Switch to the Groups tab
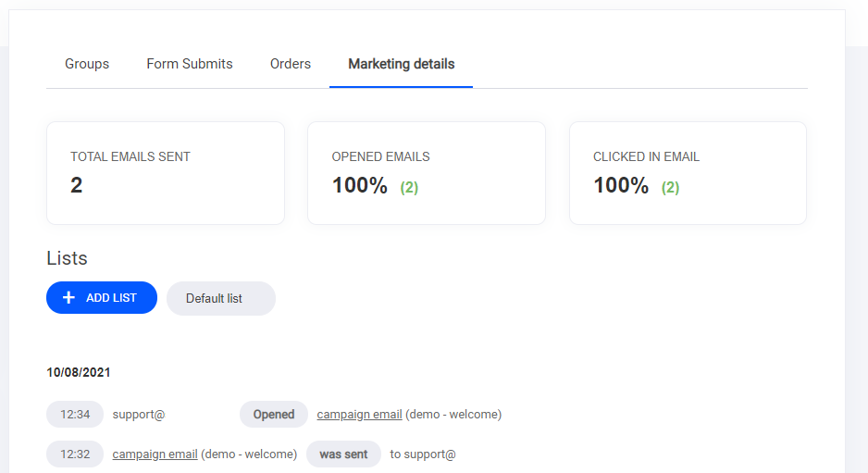Viewport: 868px width, 473px height. tap(87, 64)
